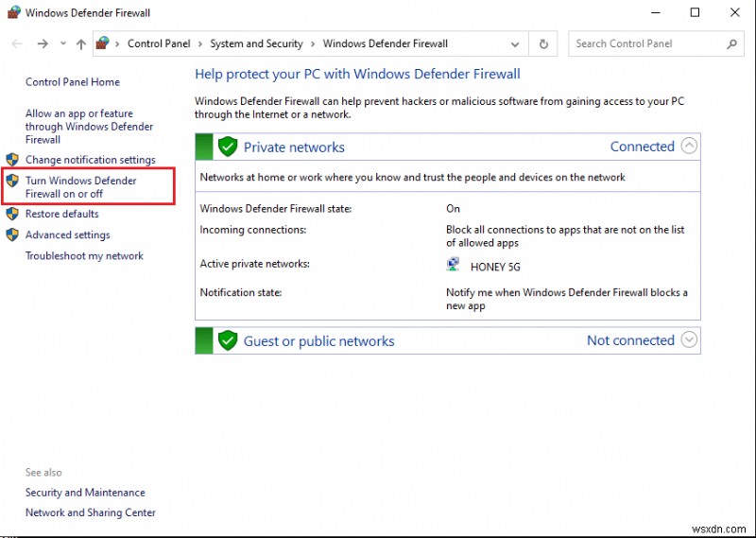This screenshot has height=538, width=756.
Task: Select System and Security in breadcrumb
Action: coord(256,43)
